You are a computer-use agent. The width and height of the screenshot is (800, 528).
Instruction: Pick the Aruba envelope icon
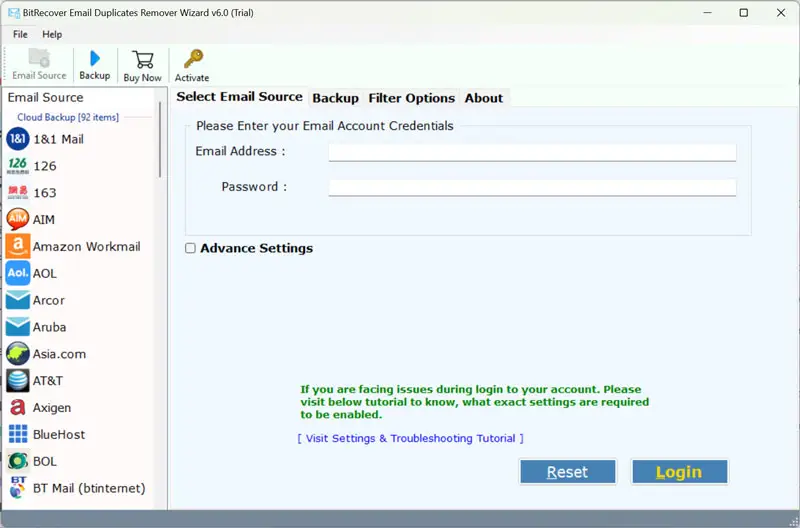pos(18,327)
